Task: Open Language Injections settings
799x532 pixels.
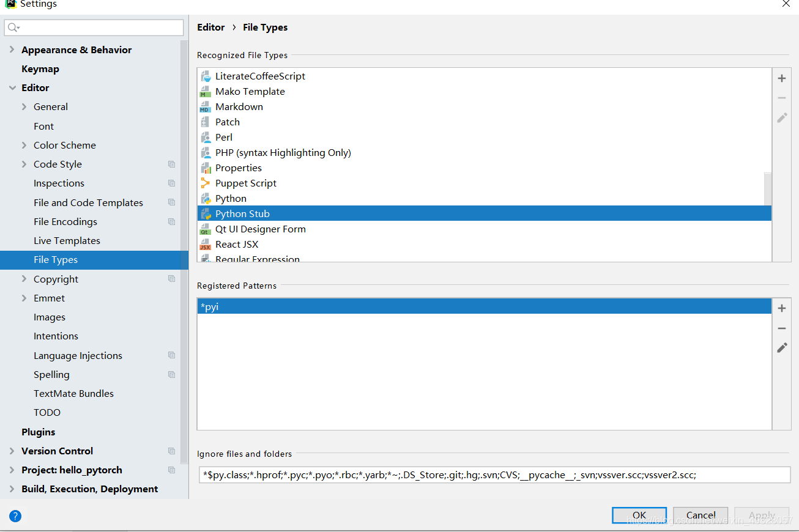Action: click(78, 356)
